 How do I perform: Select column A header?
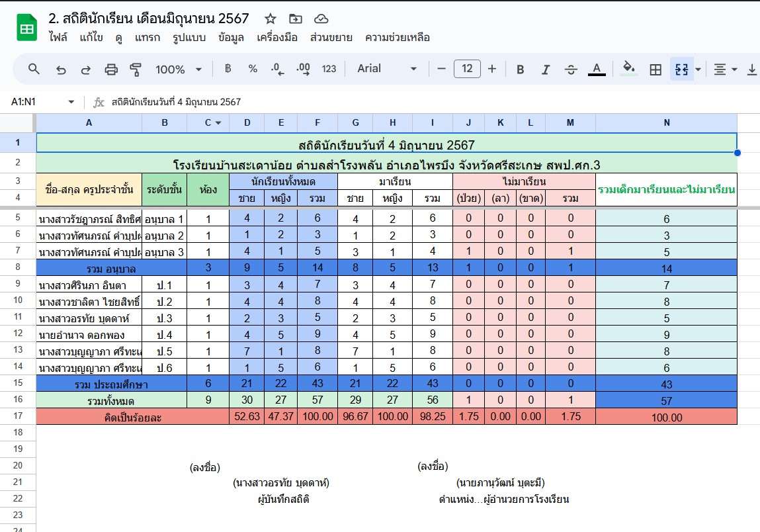(x=89, y=122)
